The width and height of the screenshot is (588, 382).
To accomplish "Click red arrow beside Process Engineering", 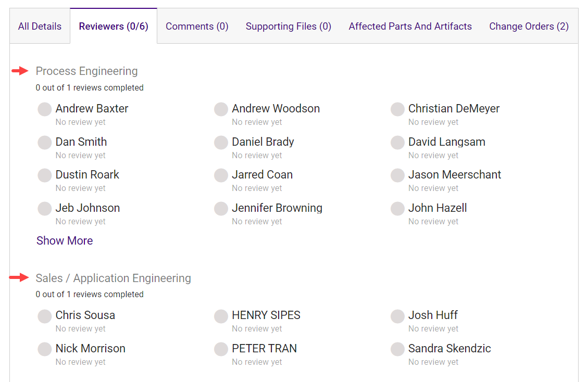I will (x=20, y=71).
